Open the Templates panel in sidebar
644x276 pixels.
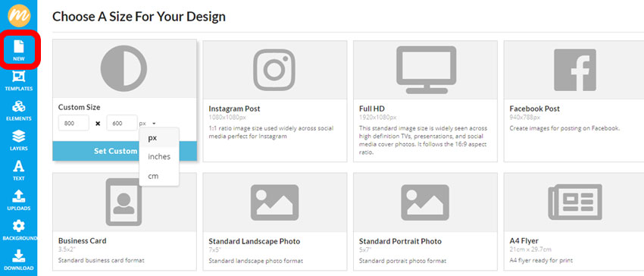pos(18,80)
